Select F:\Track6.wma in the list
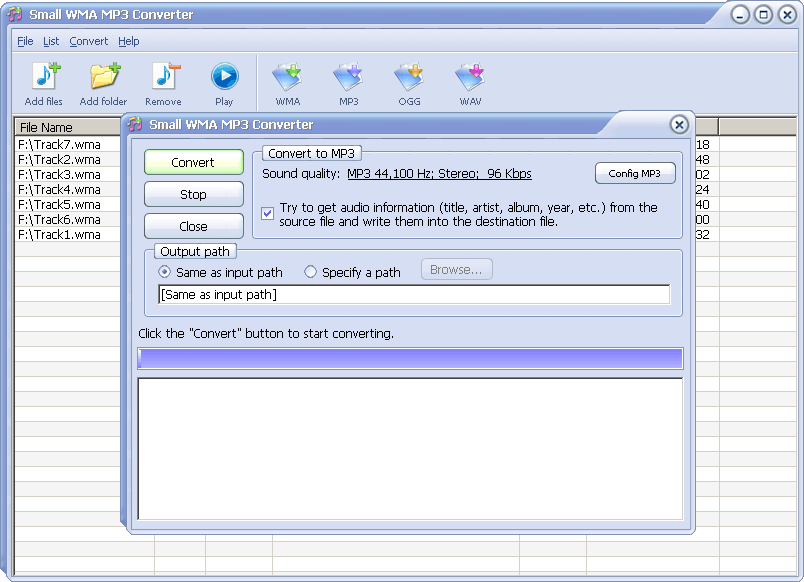 [59, 219]
